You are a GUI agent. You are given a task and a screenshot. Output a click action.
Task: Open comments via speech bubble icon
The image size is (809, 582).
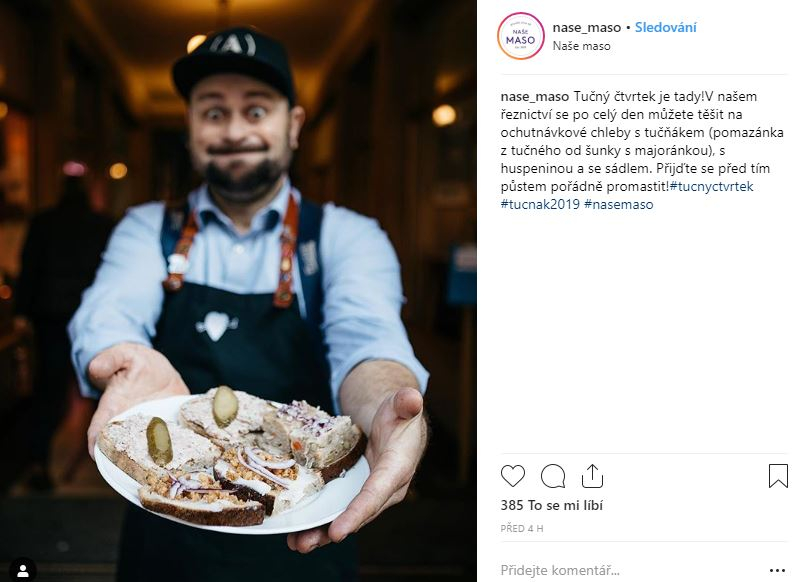coord(553,476)
